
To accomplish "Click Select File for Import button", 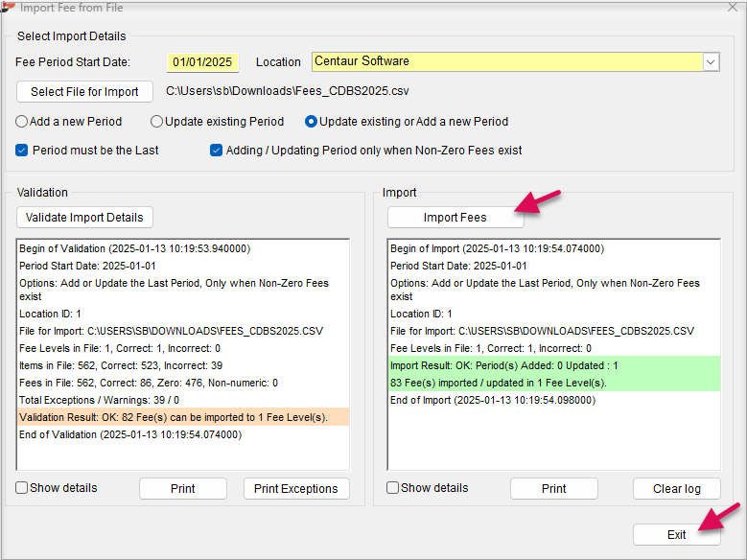I will click(x=84, y=91).
